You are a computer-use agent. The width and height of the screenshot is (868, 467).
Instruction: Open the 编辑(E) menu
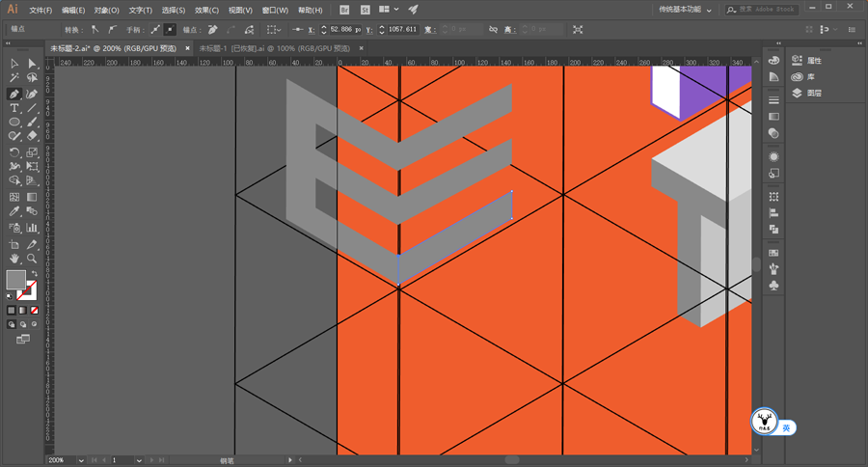coord(73,10)
